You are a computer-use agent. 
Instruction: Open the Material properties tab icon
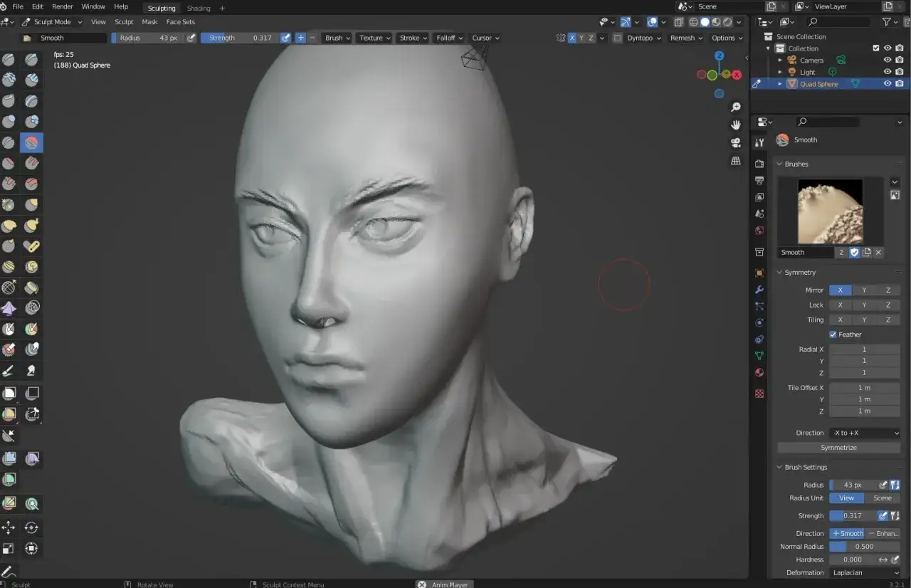(x=759, y=372)
